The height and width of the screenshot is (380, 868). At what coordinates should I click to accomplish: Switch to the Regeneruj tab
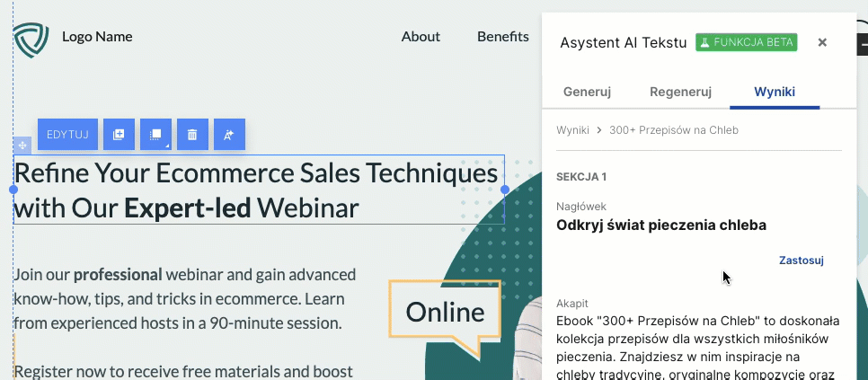point(680,92)
